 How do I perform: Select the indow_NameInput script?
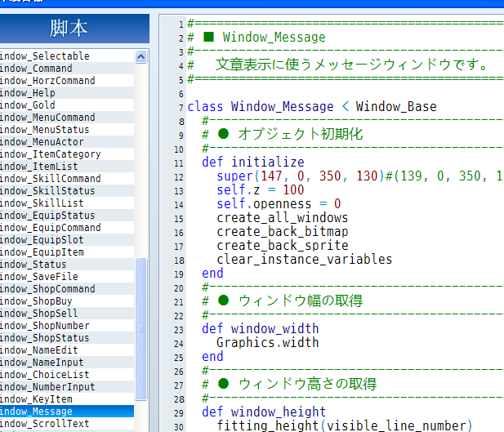[x=67, y=362]
